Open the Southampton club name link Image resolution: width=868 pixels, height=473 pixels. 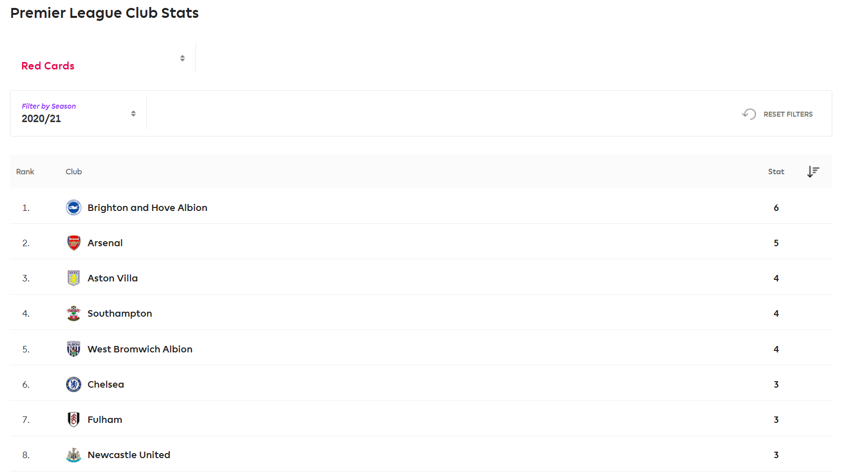tap(120, 313)
